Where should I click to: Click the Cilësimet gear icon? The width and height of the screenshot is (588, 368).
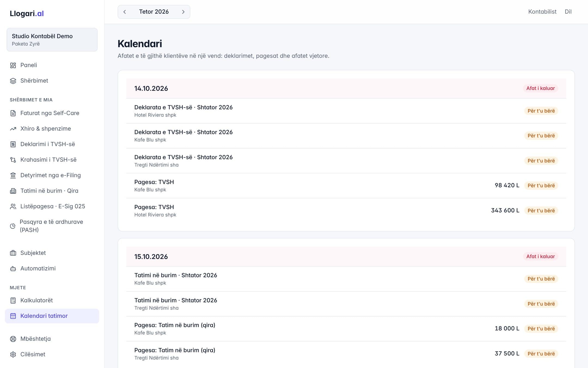[x=13, y=354]
